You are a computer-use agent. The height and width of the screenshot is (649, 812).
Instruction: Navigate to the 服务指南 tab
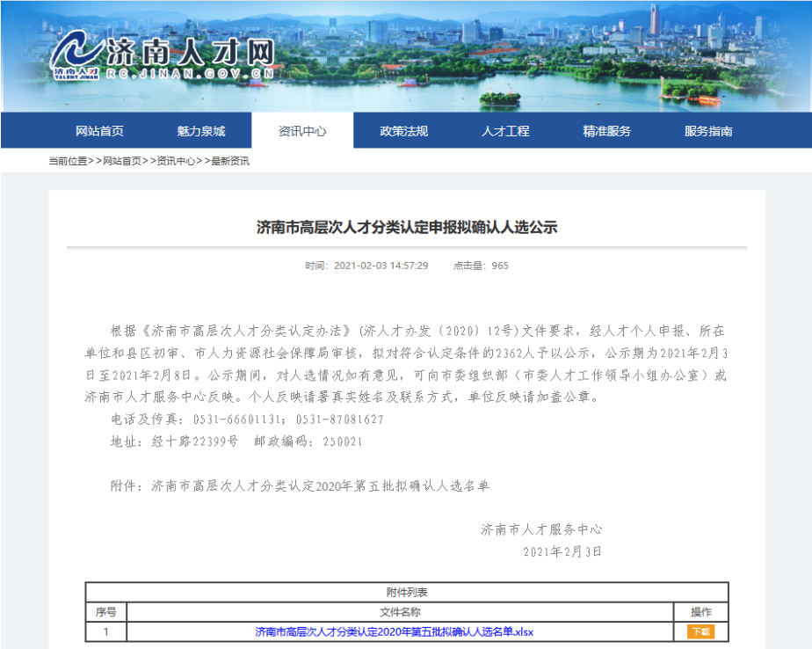point(708,131)
